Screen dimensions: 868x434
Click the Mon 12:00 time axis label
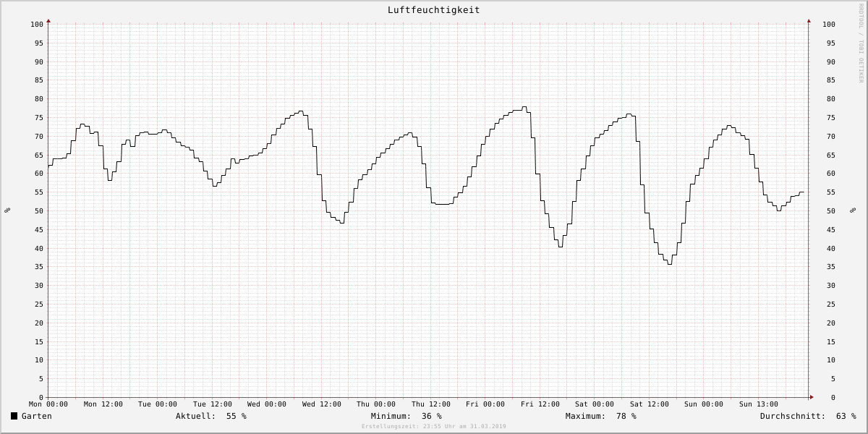pyautogui.click(x=103, y=404)
